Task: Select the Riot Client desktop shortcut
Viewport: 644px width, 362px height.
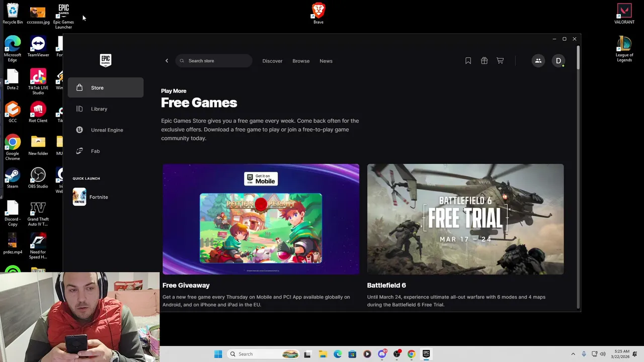Action: [x=38, y=112]
